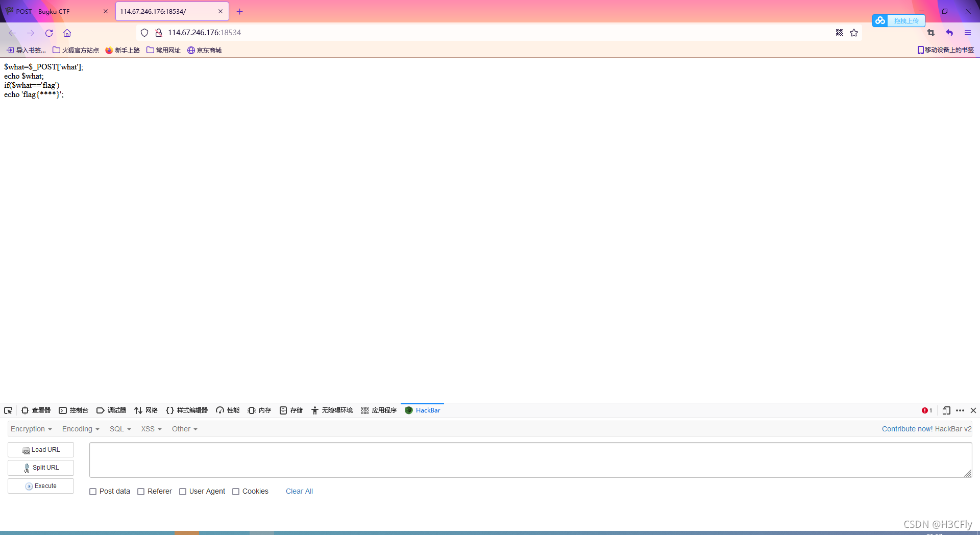Bookmark this page using the star icon

[x=854, y=33]
